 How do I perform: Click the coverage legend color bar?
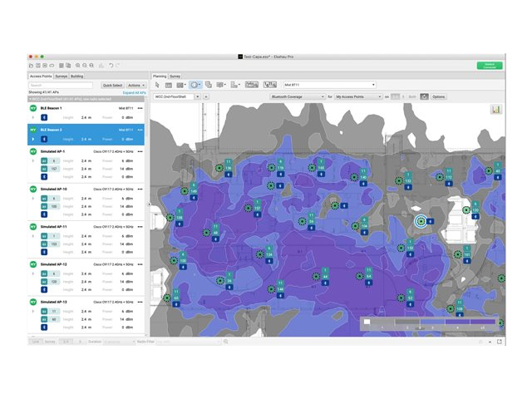[x=430, y=321]
